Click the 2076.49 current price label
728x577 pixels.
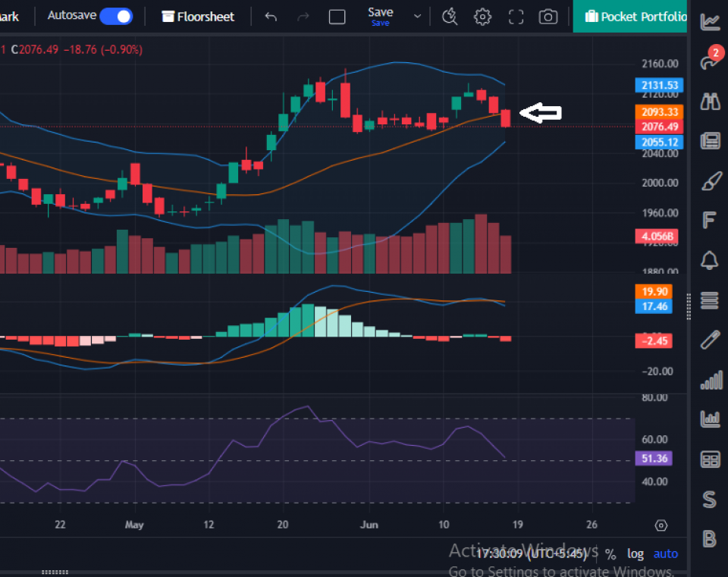coord(659,127)
